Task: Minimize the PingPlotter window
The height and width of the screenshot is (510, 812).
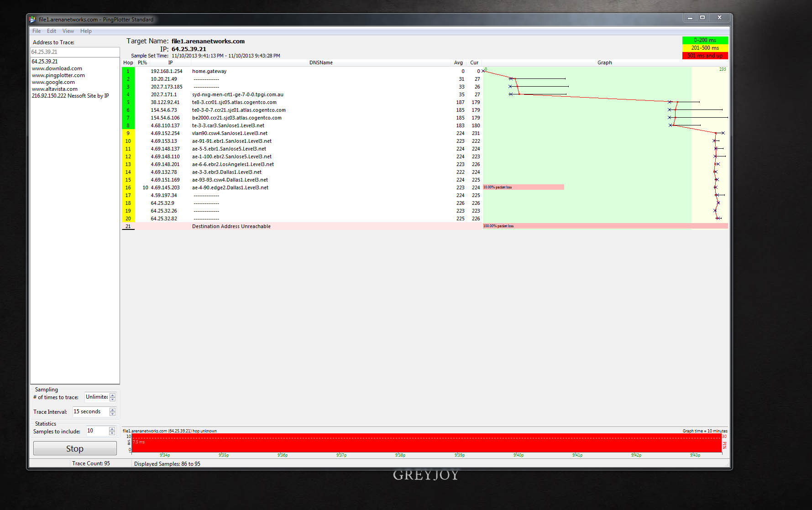Action: click(x=690, y=17)
